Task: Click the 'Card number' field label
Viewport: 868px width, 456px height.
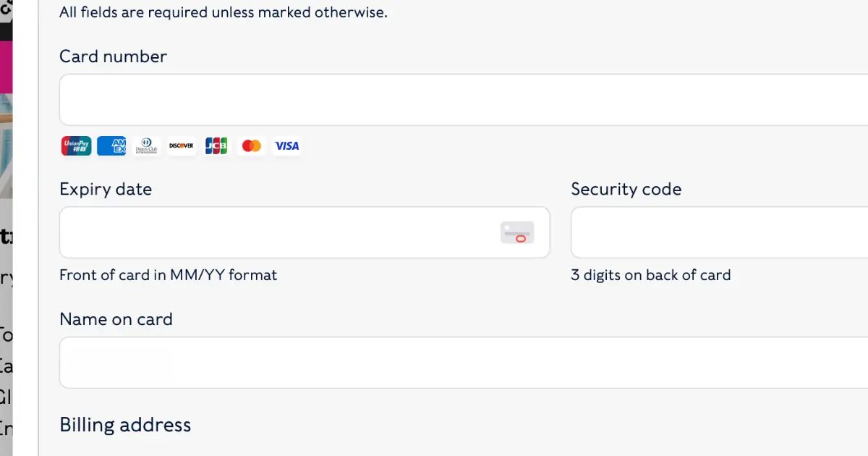Action: click(113, 56)
